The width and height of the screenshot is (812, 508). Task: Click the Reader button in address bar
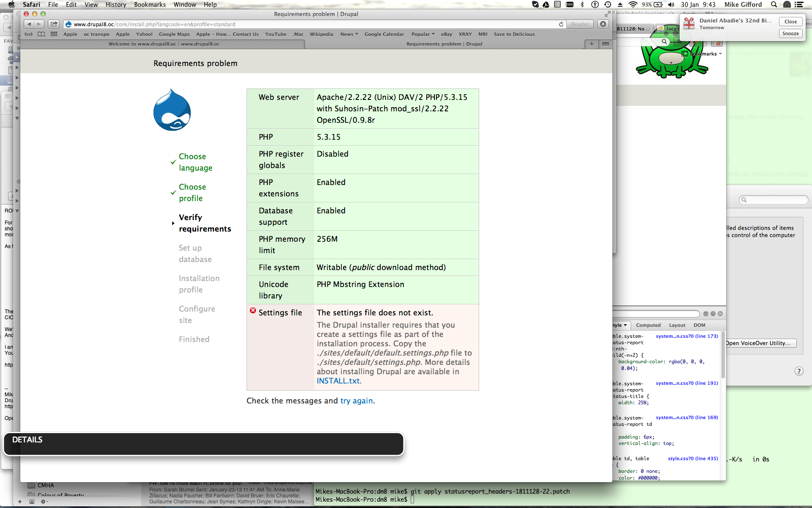click(580, 24)
